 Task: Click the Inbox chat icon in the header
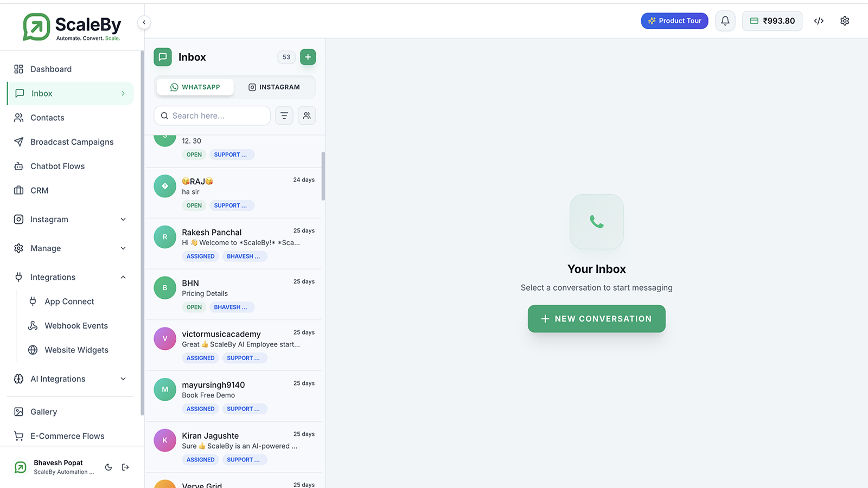(163, 57)
